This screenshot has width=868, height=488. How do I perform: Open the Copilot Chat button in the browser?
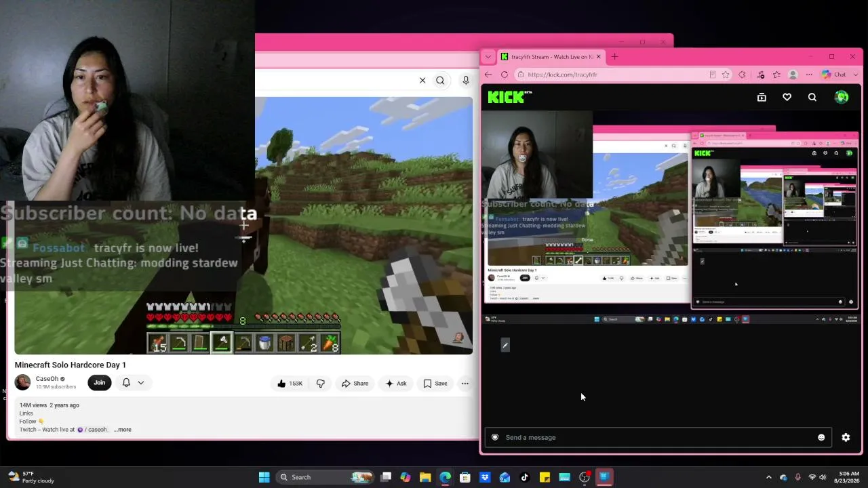834,75
